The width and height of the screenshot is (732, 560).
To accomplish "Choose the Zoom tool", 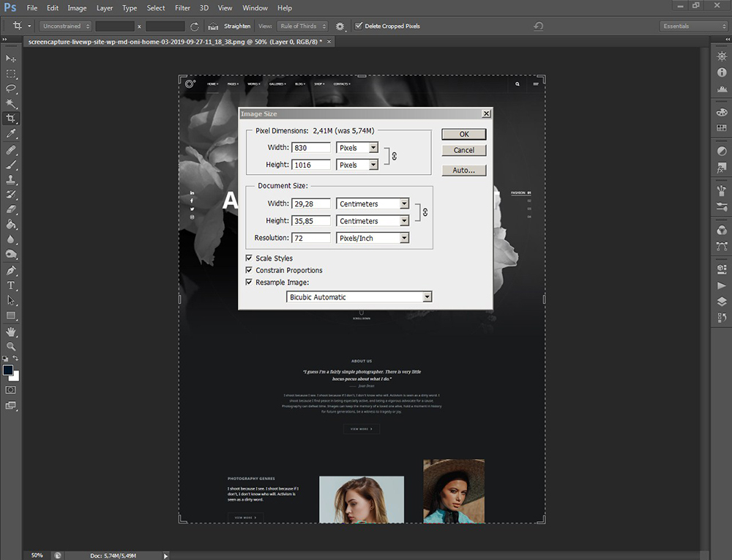I will [10, 346].
